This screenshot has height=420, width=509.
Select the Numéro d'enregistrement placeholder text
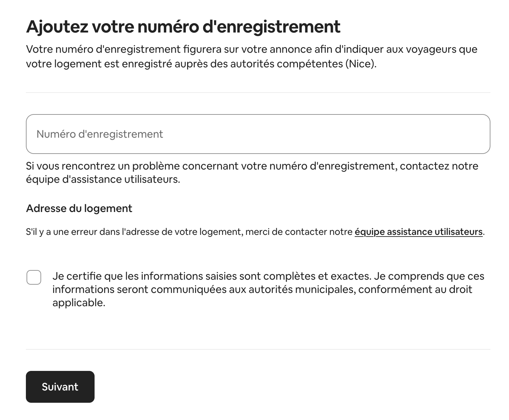pos(100,134)
